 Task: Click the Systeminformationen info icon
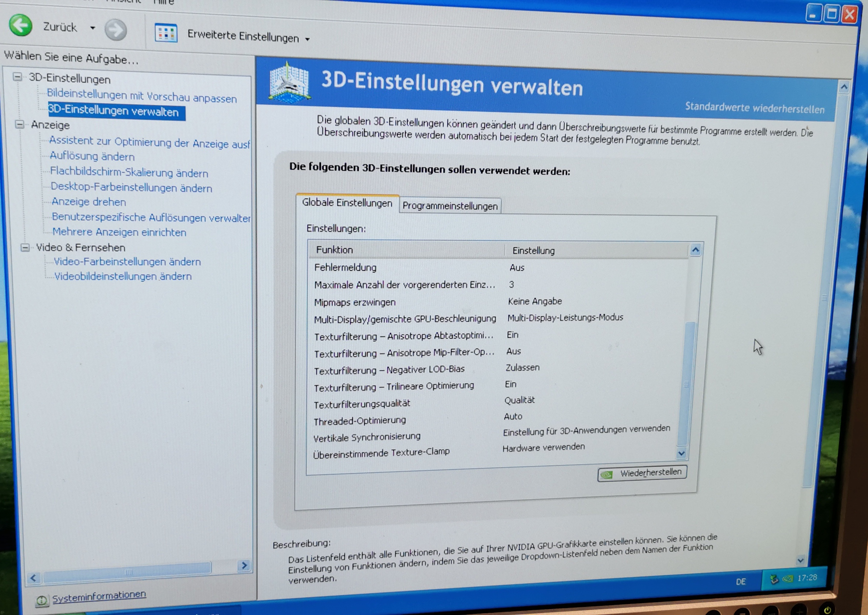click(42, 600)
